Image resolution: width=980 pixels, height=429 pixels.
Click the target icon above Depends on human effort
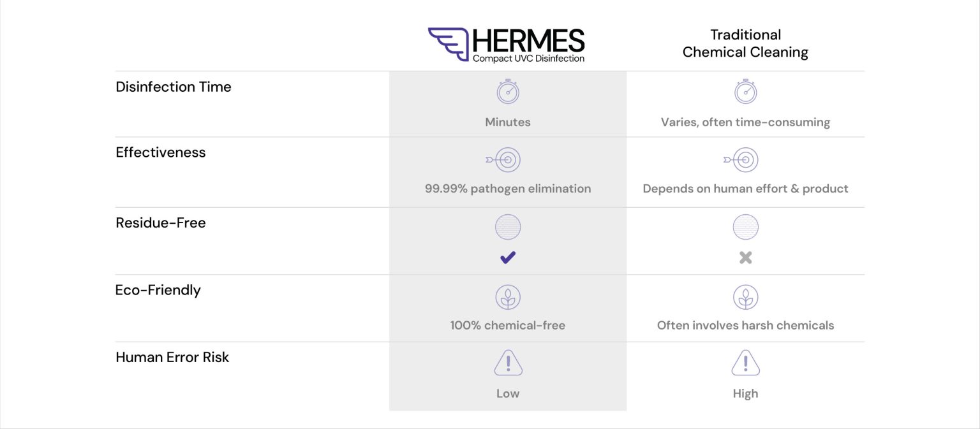point(741,159)
